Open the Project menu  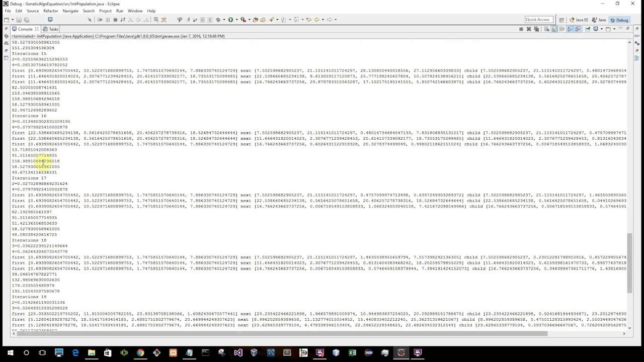click(105, 11)
